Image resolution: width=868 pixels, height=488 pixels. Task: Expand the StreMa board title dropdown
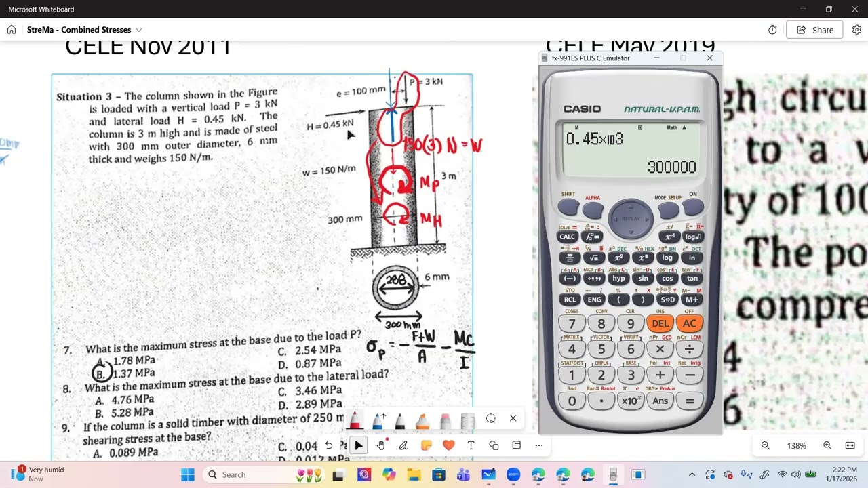(139, 30)
